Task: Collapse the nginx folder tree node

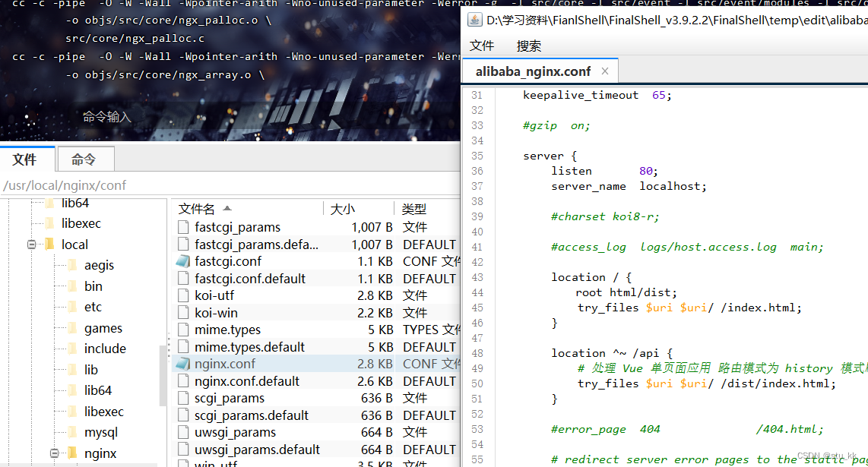Action: (54, 453)
